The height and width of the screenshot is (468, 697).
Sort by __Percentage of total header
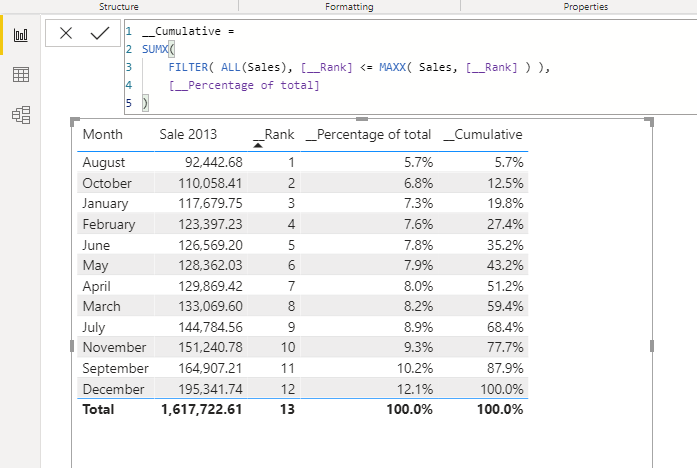[369, 135]
